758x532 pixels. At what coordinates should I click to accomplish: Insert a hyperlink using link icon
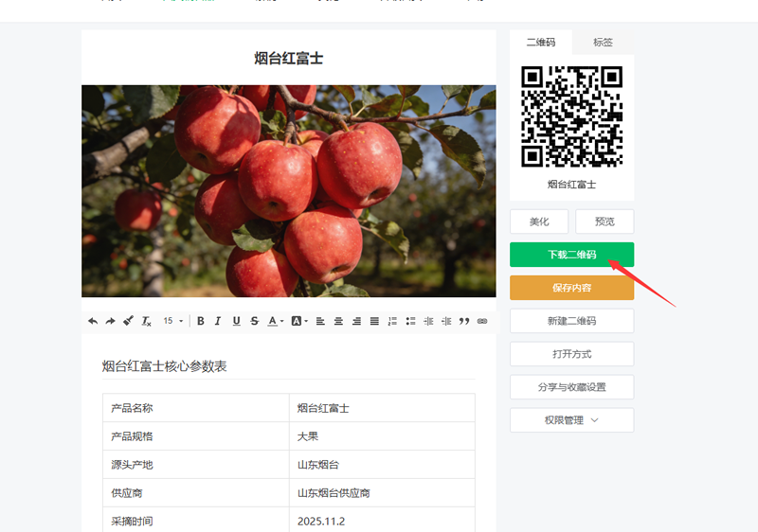(482, 321)
